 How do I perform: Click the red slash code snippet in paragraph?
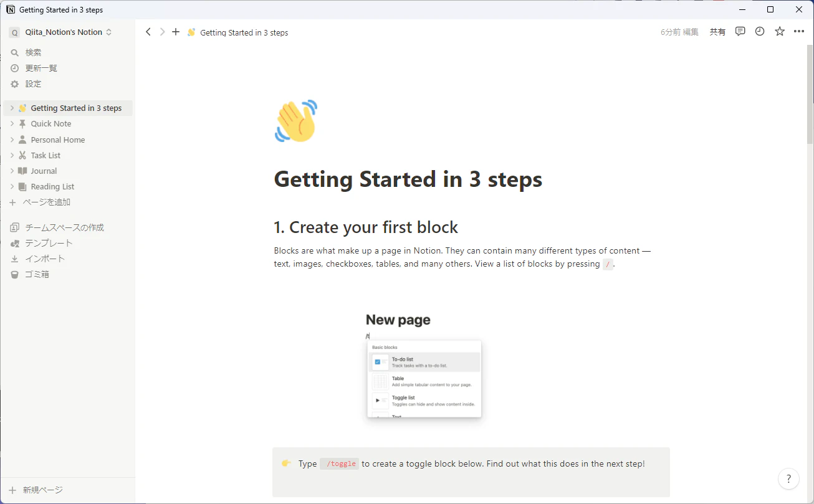pos(608,264)
